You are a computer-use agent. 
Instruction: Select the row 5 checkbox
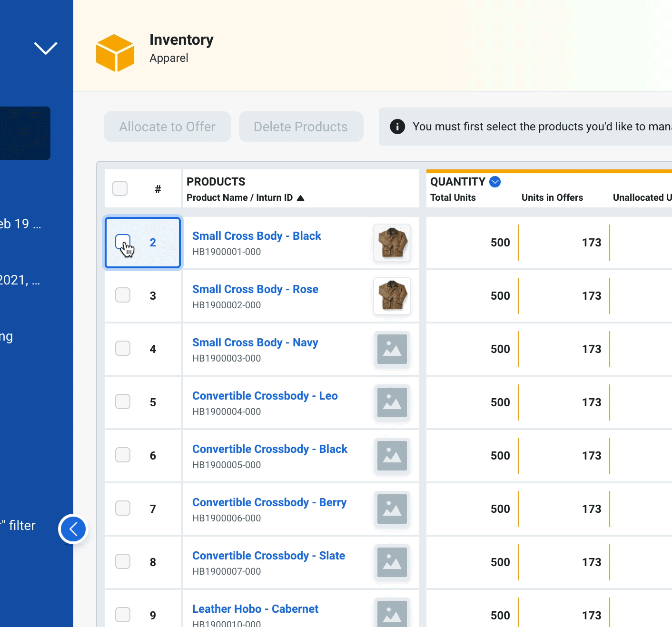coord(123,402)
